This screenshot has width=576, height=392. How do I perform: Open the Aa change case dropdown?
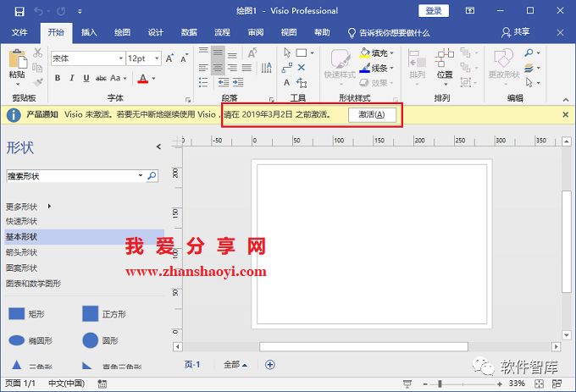(x=119, y=78)
